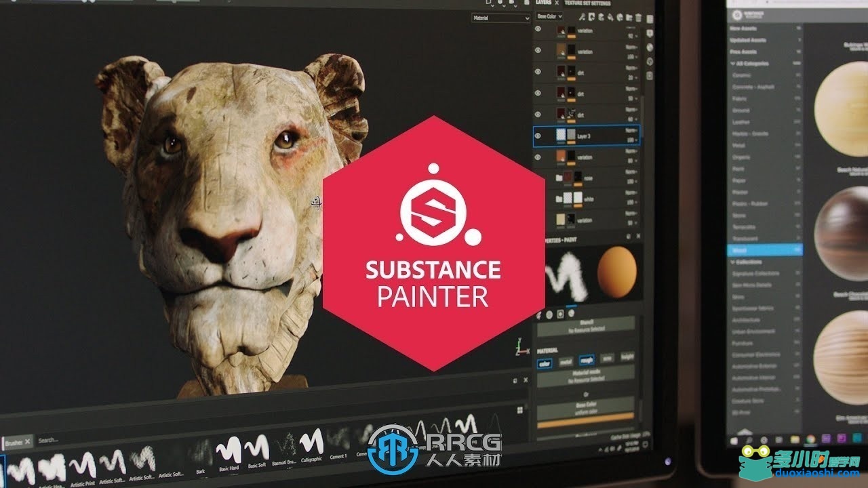Open the Base Color channel dropdown in Layers
The height and width of the screenshot is (488, 868).
[x=549, y=16]
